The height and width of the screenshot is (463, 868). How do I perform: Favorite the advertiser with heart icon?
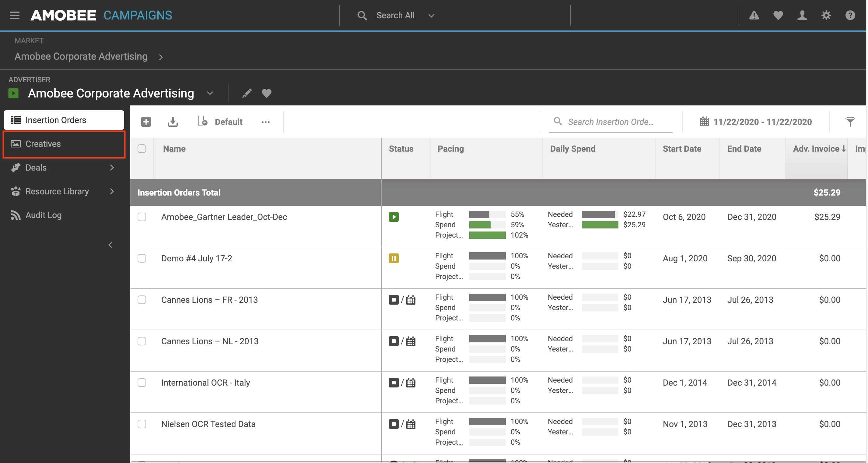pos(267,93)
